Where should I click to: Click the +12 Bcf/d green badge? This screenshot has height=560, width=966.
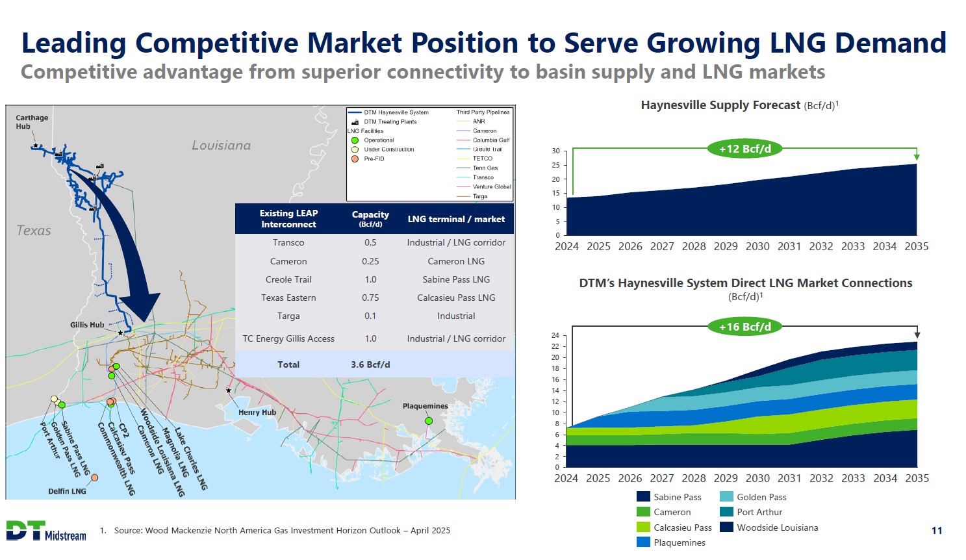(x=744, y=149)
